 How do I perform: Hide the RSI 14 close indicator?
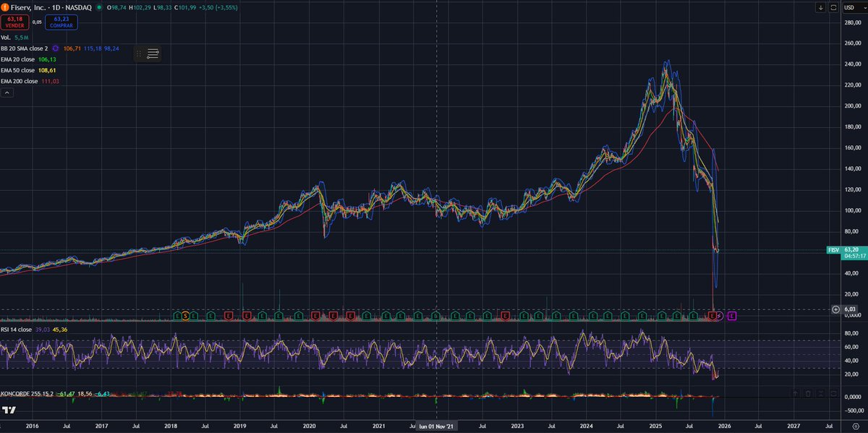click(x=17, y=328)
